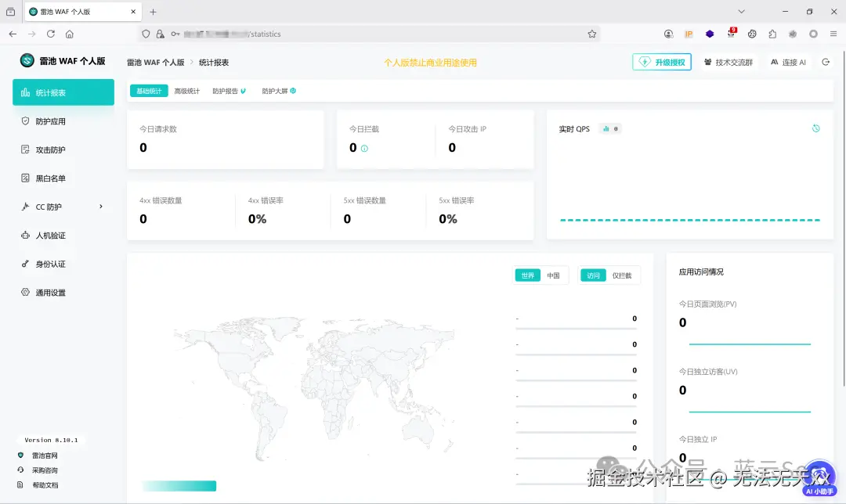
Task: Open 通用设置 from the sidebar
Action: [x=23, y=292]
